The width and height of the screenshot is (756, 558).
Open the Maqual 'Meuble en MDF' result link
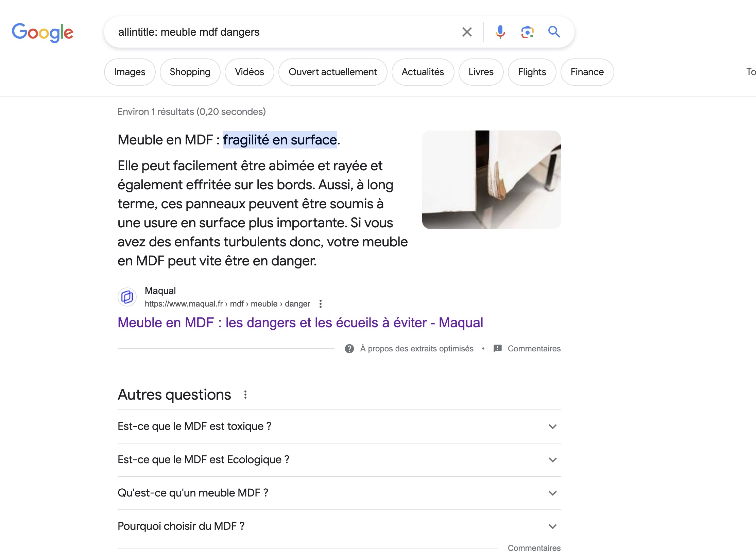coord(300,323)
